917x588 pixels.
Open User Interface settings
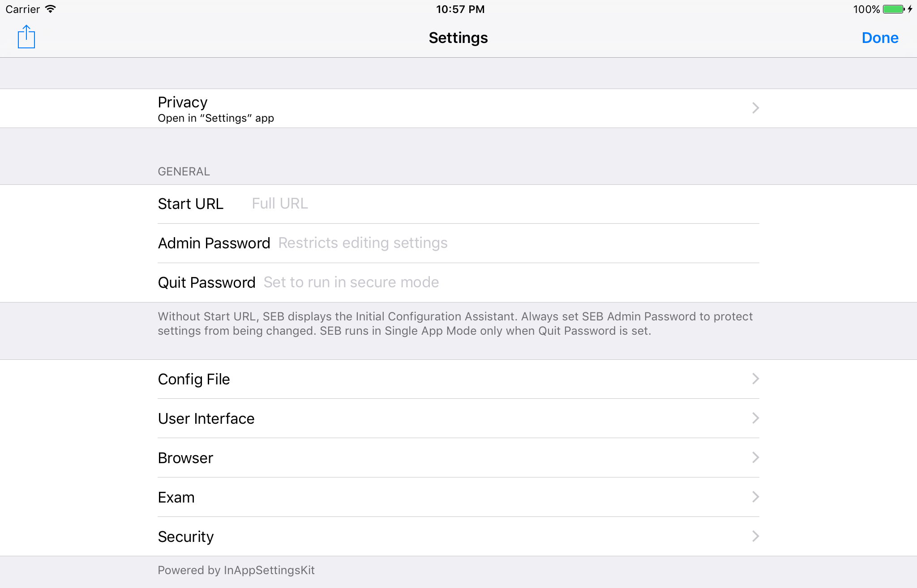click(x=458, y=418)
